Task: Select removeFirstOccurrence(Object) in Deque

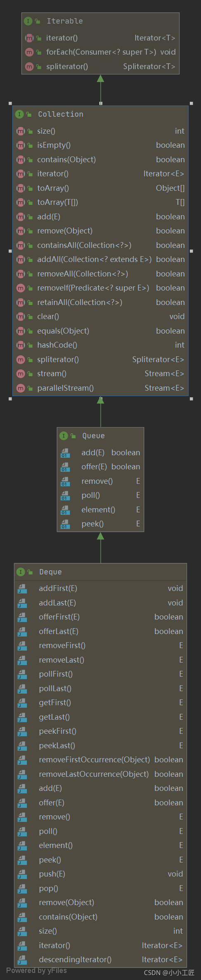Action: 100,760
